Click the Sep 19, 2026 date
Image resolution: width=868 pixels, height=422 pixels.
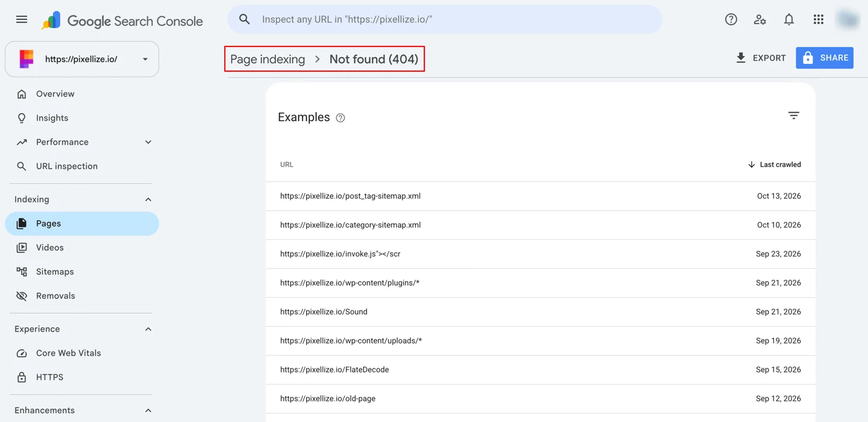pos(778,341)
